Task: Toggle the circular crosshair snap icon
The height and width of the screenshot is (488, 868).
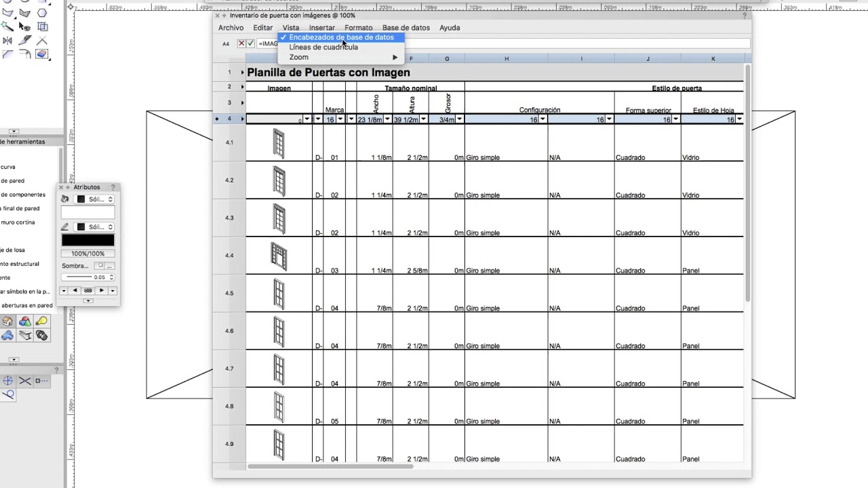Action: [7, 381]
